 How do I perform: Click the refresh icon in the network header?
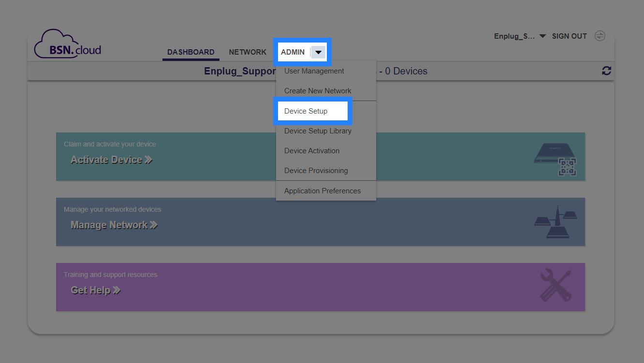[606, 71]
